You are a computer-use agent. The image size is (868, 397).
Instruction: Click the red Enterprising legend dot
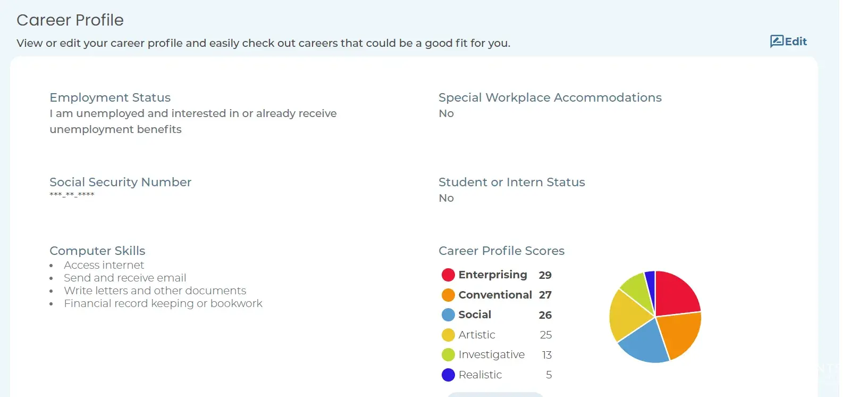[x=448, y=275]
